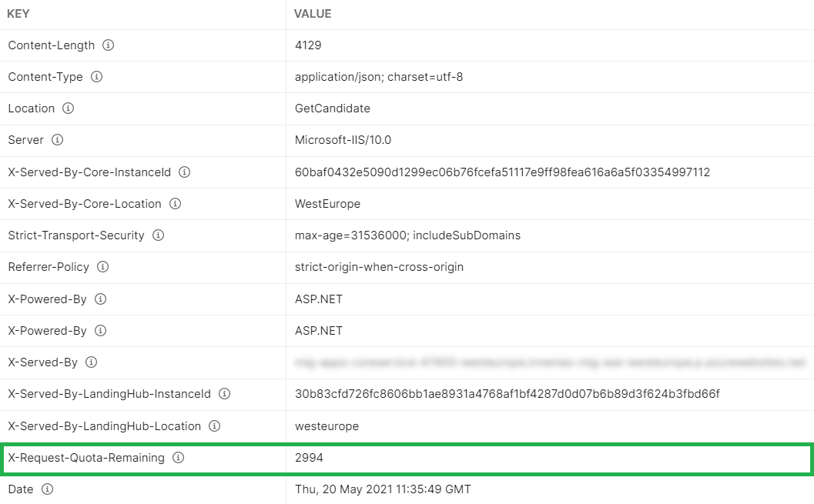Click the info icon next to Server

coord(59,140)
